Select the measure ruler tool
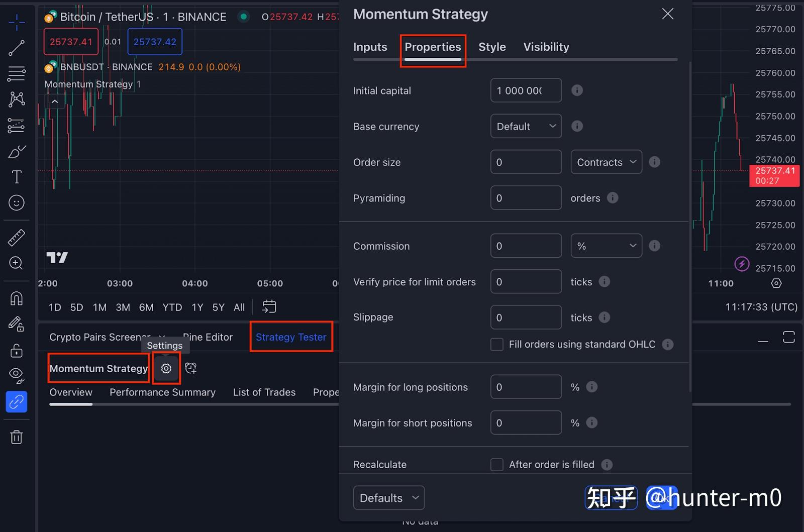Screen dimensions: 804x532 (x=16, y=237)
